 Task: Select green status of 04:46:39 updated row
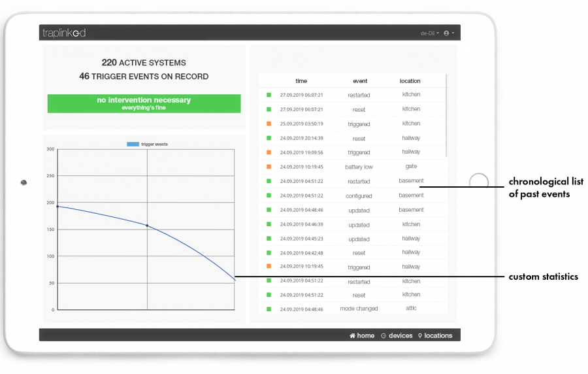coord(269,224)
